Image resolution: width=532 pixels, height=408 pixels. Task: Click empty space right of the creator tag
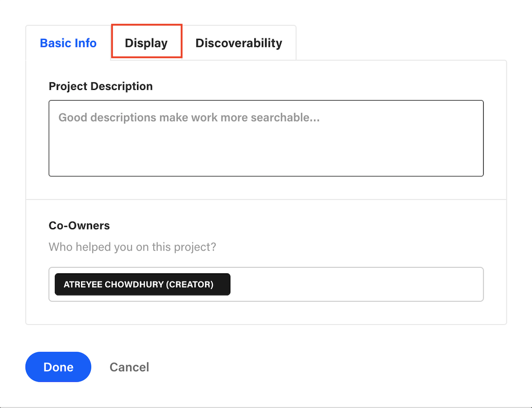(x=355, y=285)
